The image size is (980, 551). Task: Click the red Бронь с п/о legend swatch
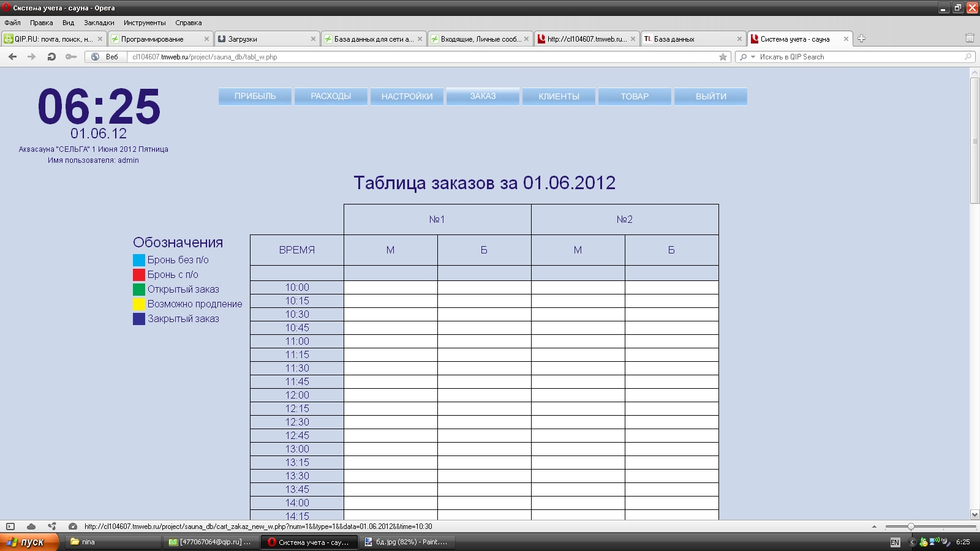click(139, 275)
